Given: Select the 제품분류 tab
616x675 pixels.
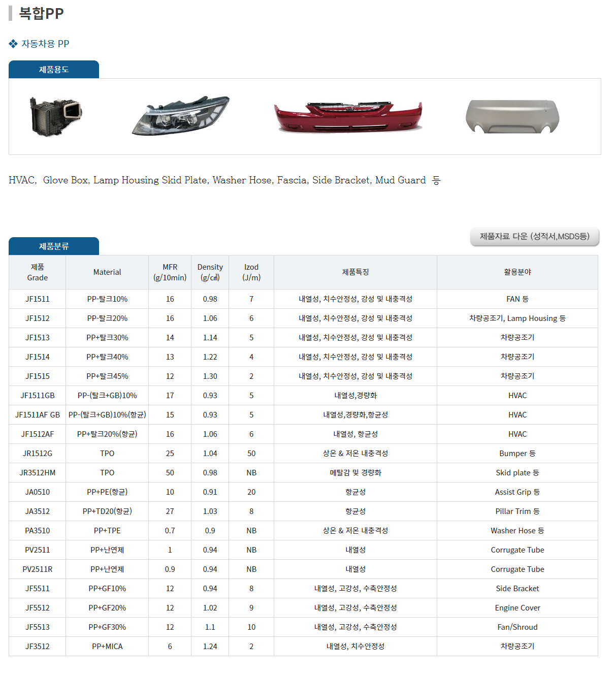Looking at the screenshot, I should [54, 246].
